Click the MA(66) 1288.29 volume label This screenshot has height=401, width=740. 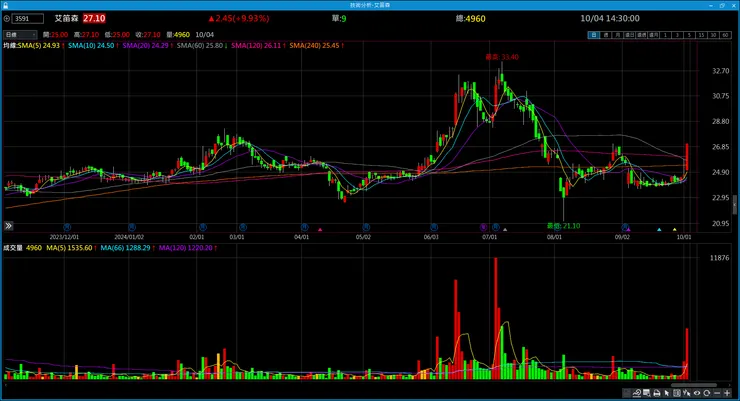coord(127,248)
